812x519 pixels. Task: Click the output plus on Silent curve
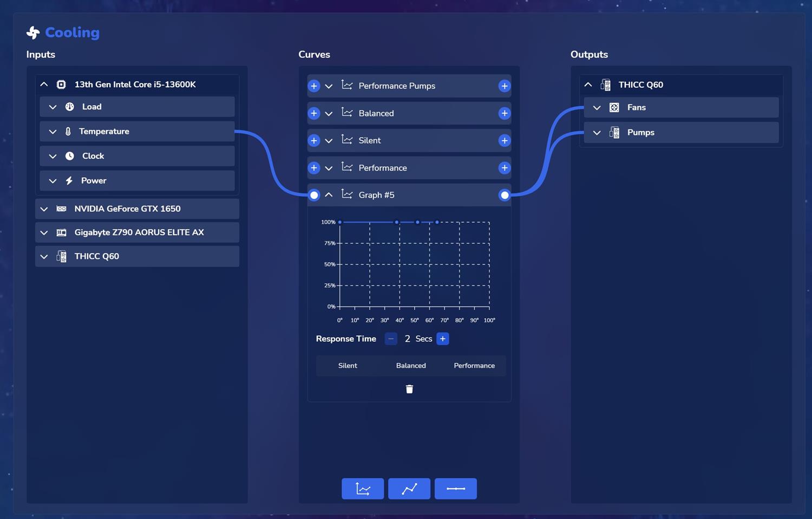505,140
